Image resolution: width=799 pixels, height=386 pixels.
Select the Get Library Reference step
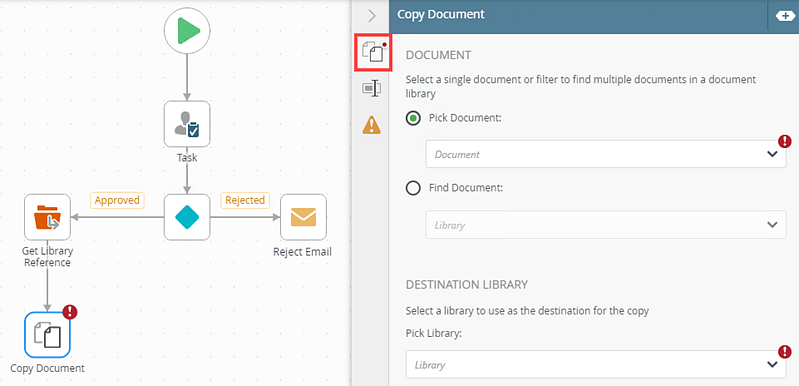pyautogui.click(x=47, y=217)
